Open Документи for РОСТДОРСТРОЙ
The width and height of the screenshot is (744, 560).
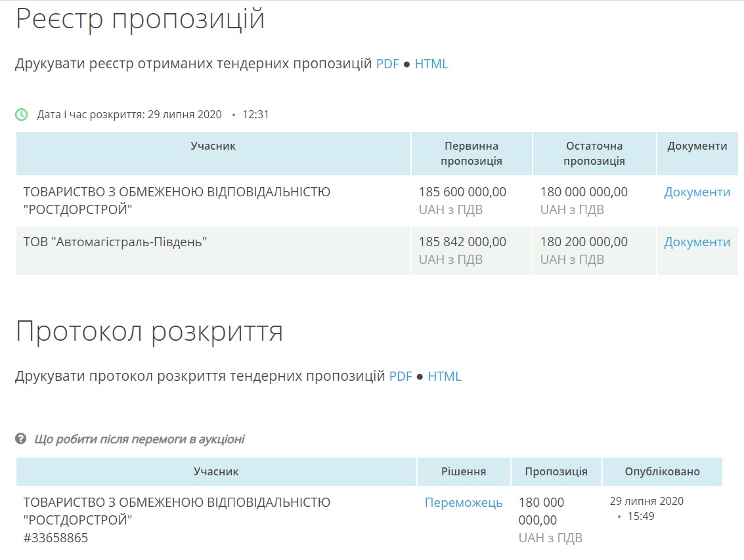coord(697,192)
